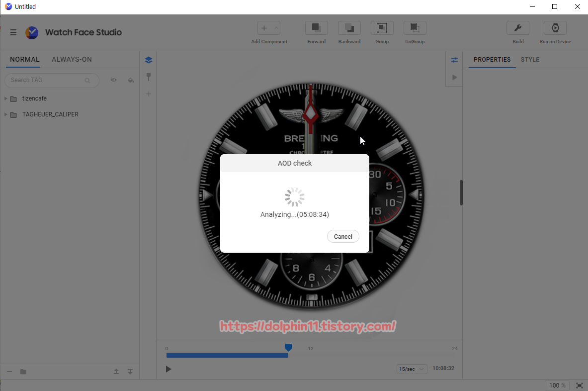This screenshot has height=391, width=588.
Task: Expand the tizencafe folder arrow
Action: point(5,98)
